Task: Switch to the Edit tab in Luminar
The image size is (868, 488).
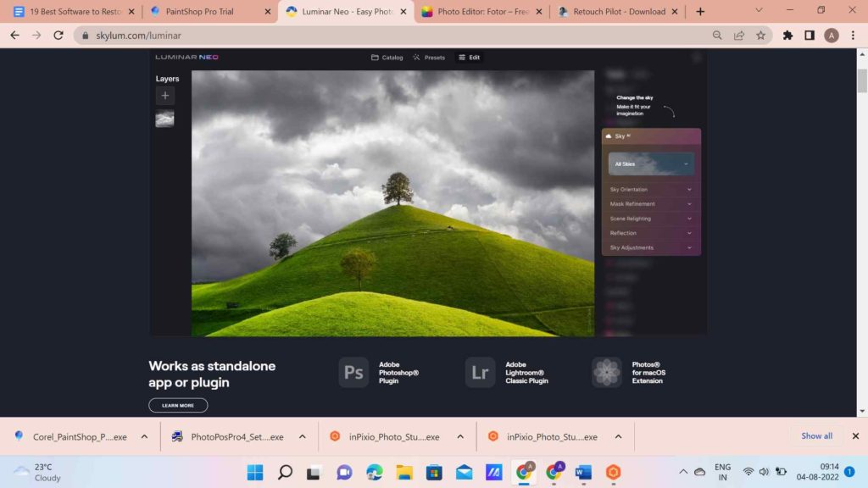Action: [470, 58]
